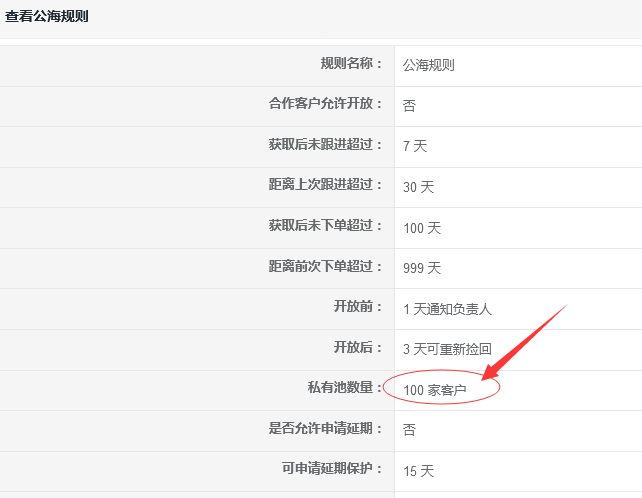Click the 合作客户允许开放 label

326,104
